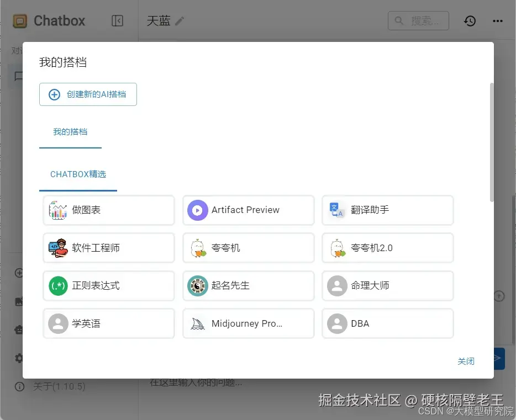Switch to the CHATBOX精选 tab
This screenshot has width=516, height=420.
(x=78, y=174)
